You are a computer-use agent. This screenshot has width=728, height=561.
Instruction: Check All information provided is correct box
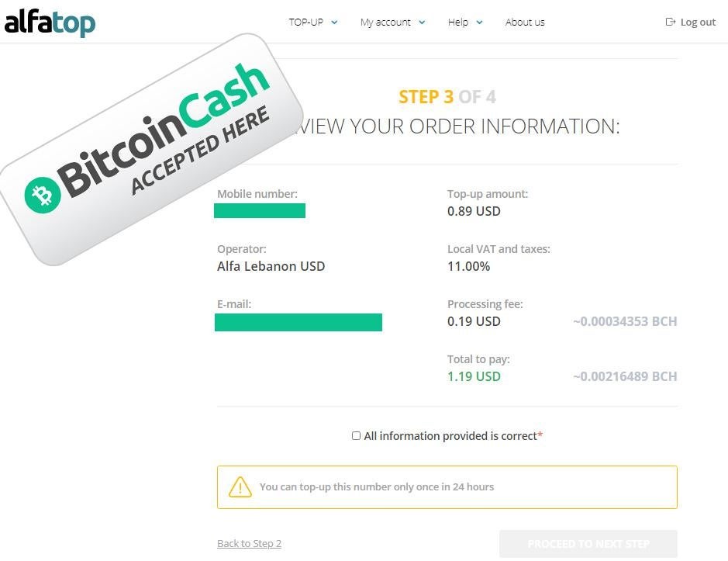(356, 435)
